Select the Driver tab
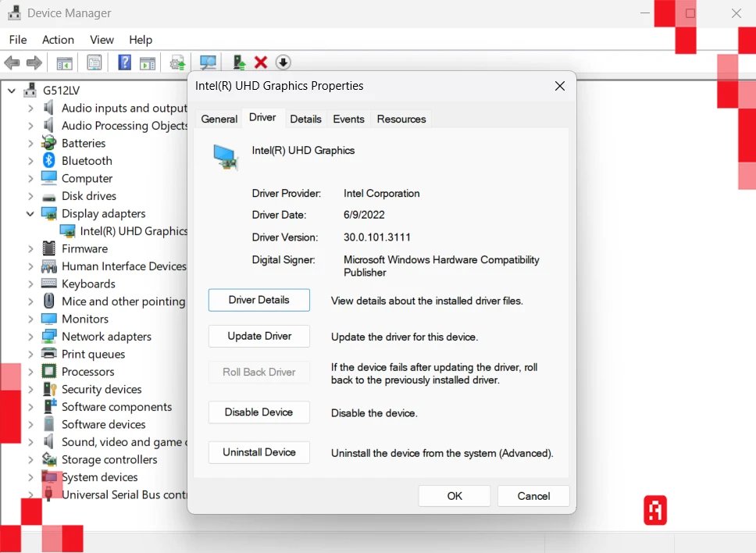Viewport: 756px width, 553px height. click(262, 118)
